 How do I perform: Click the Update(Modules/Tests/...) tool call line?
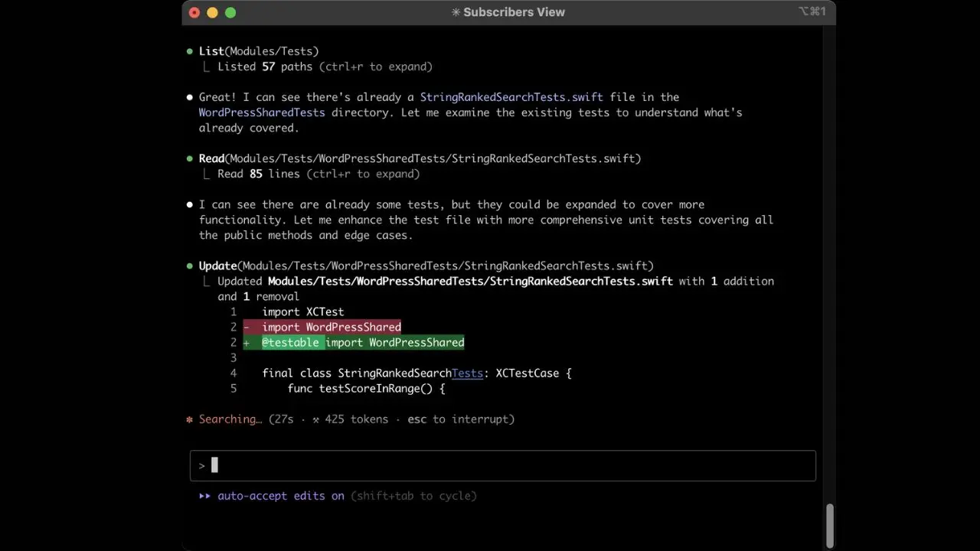(426, 266)
